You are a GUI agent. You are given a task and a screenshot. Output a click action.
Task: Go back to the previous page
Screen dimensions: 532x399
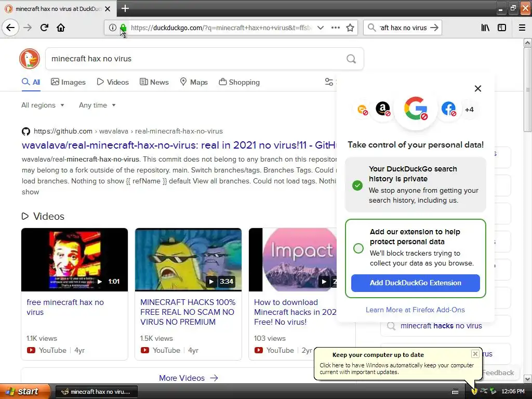[10, 28]
